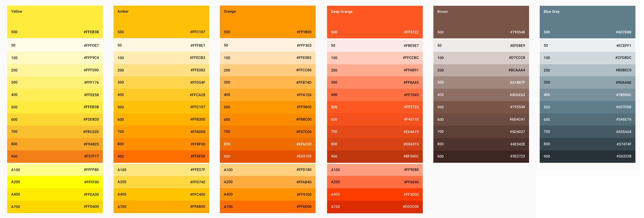Select the Blue Grey header #607D8B block

click(x=587, y=22)
